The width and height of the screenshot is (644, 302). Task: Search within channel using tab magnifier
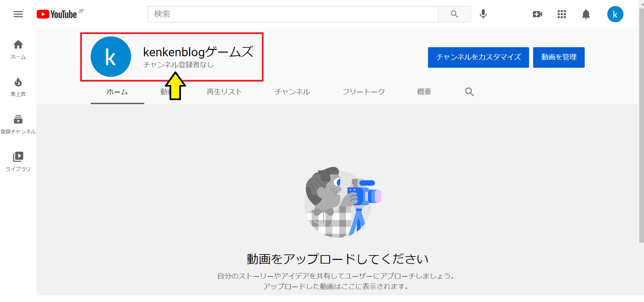click(x=469, y=92)
